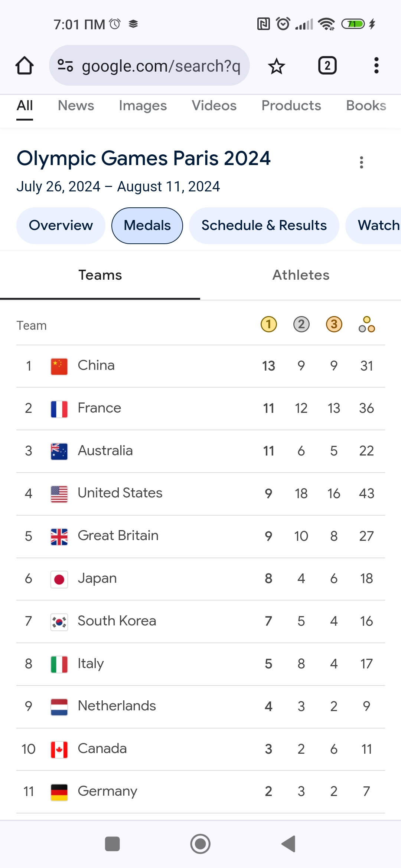Open the browser three-dot menu
Screen dimensions: 401x868
[376, 66]
